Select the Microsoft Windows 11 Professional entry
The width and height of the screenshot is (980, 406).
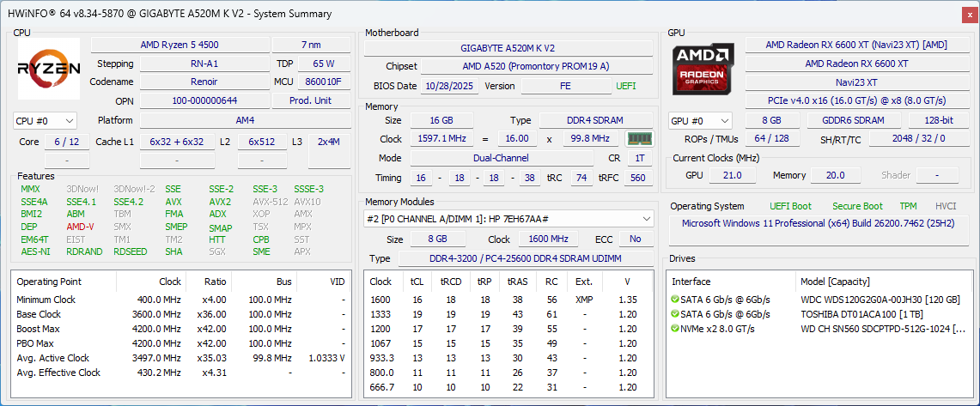pos(817,223)
